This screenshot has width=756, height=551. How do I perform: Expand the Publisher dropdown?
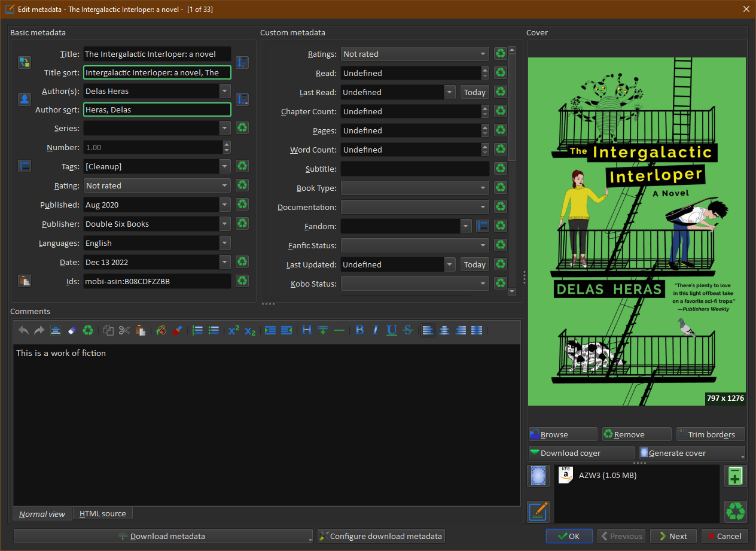pyautogui.click(x=225, y=224)
